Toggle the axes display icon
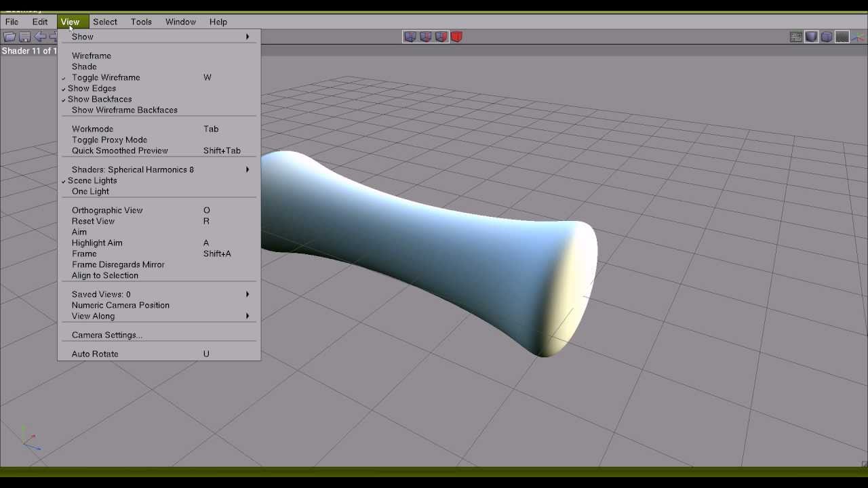The width and height of the screenshot is (868, 488). tap(857, 37)
